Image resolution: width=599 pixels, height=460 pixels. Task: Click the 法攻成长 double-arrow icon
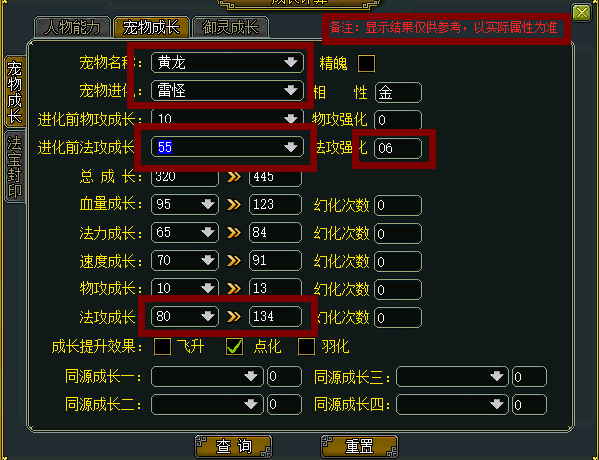pos(234,316)
